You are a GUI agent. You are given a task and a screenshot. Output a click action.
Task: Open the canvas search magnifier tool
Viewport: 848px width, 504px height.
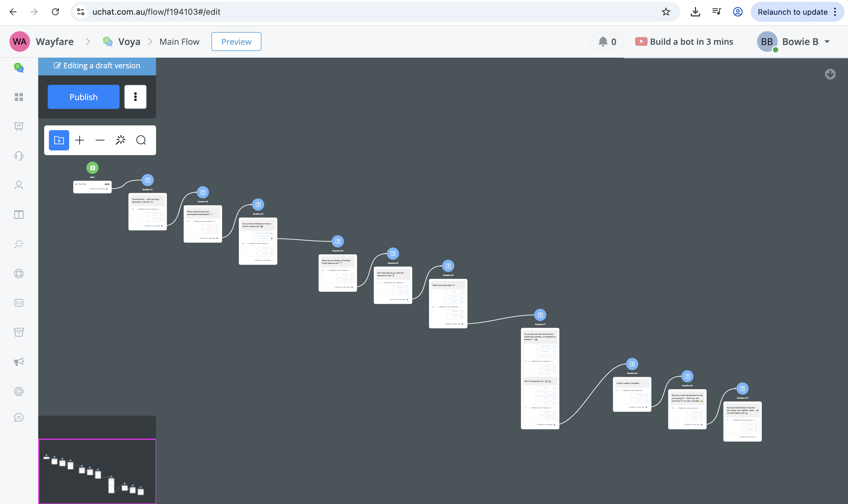141,140
